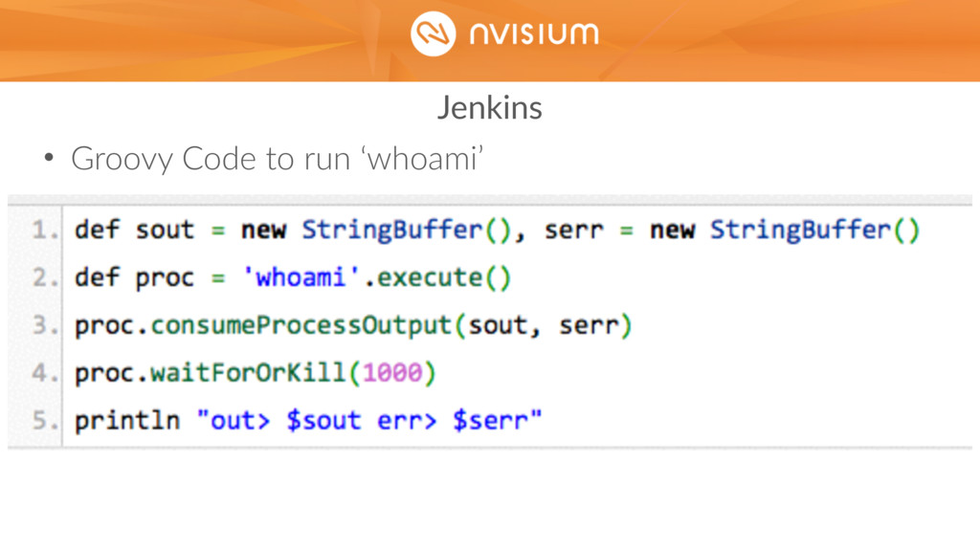Click line number 5 in the code gutter
980x551 pixels.
(x=44, y=421)
